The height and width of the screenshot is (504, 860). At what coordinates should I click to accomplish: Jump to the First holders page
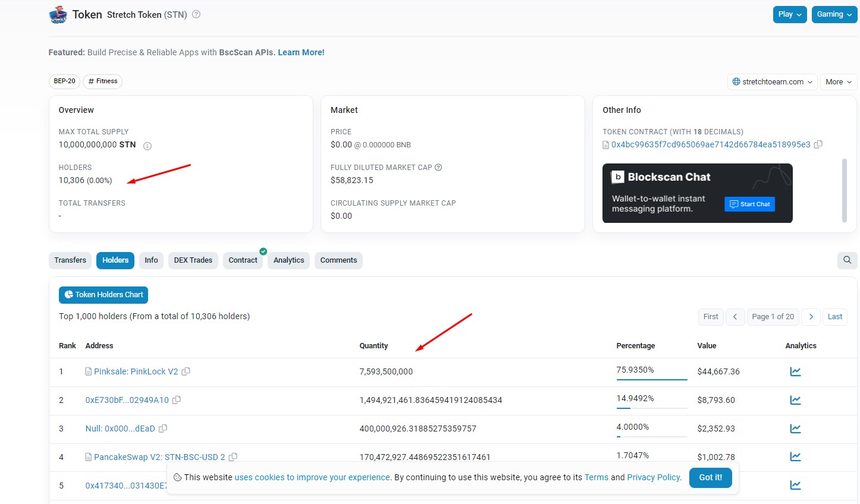click(711, 317)
